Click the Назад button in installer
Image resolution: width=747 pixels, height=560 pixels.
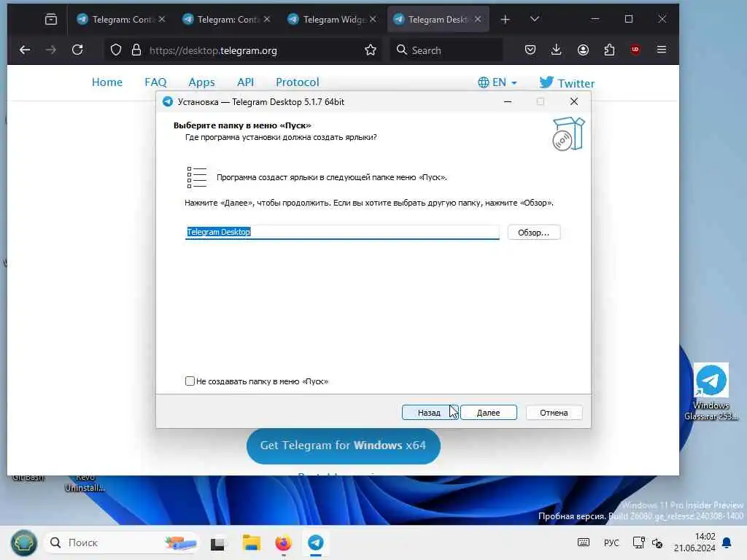pos(429,413)
